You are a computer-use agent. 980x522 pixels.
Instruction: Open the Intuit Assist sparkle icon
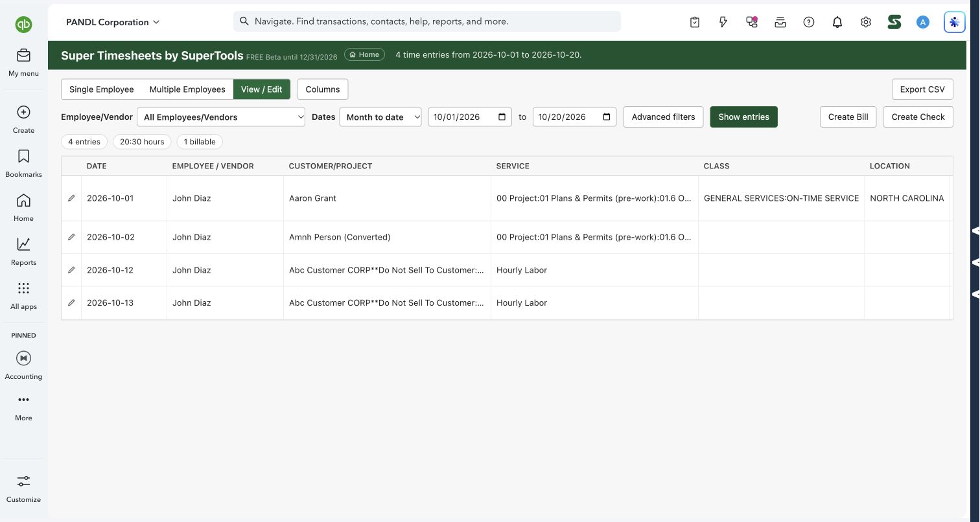[x=955, y=22]
